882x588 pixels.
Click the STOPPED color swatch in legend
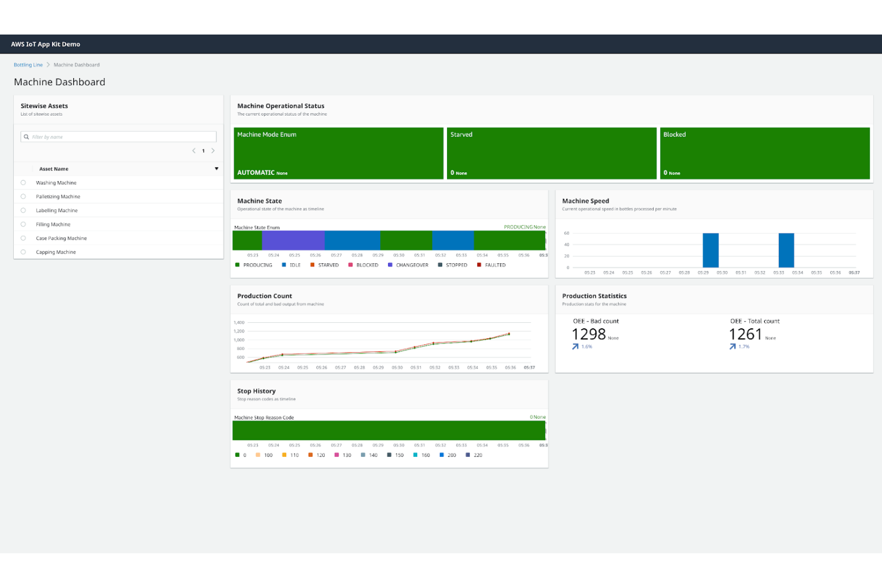[x=439, y=265]
